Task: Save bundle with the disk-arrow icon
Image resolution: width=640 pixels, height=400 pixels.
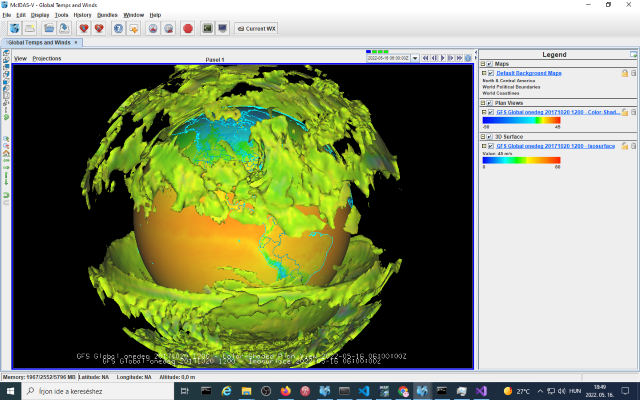Action: coord(64,29)
